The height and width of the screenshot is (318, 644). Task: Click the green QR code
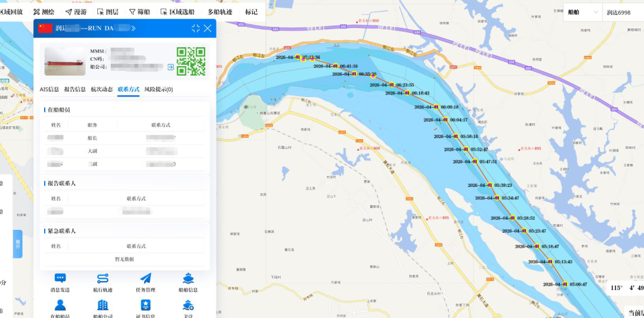coord(191,61)
